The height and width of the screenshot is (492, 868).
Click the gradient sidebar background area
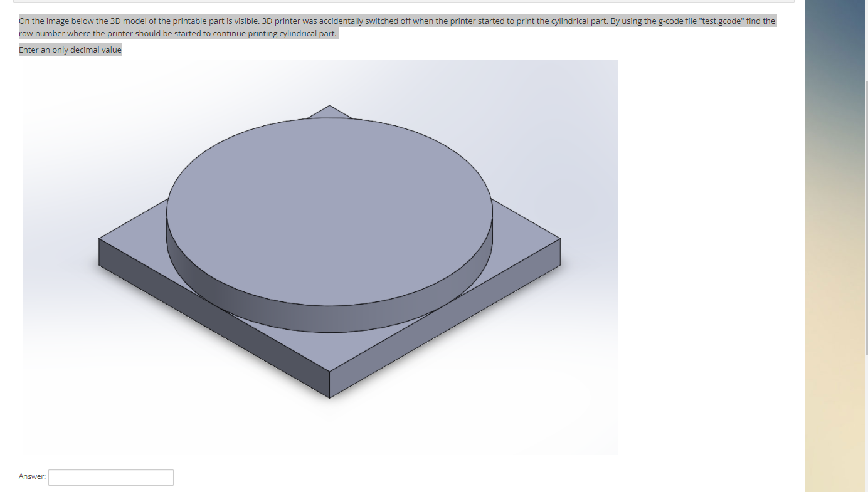pos(834,251)
